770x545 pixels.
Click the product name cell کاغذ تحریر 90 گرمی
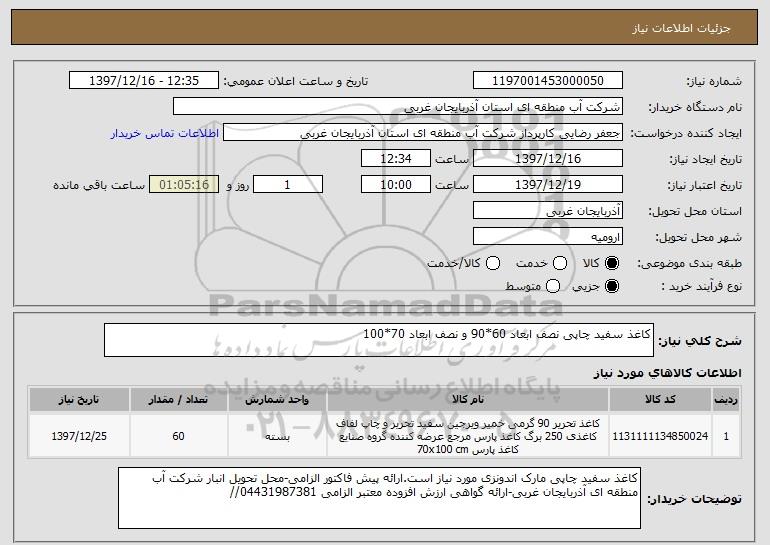click(x=468, y=436)
